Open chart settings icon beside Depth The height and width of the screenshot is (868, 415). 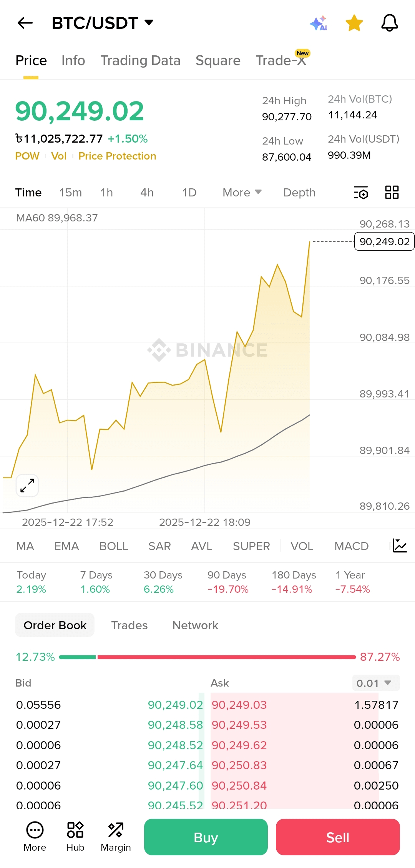pos(361,193)
